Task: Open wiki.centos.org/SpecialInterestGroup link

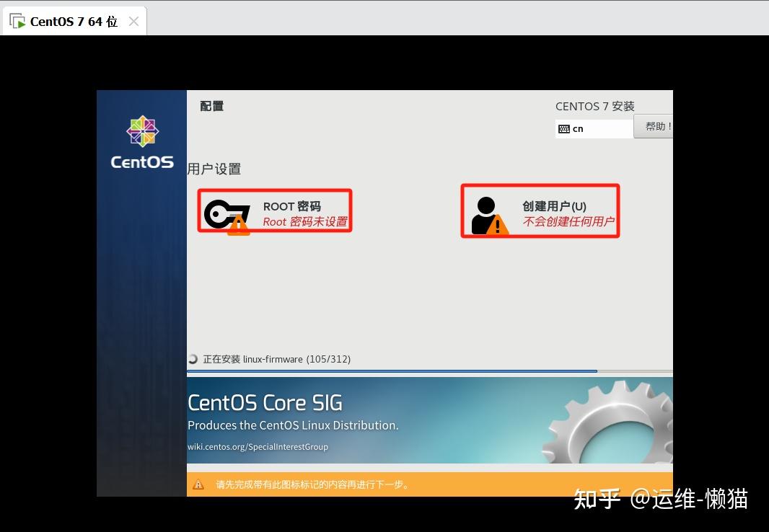Action: click(x=259, y=447)
